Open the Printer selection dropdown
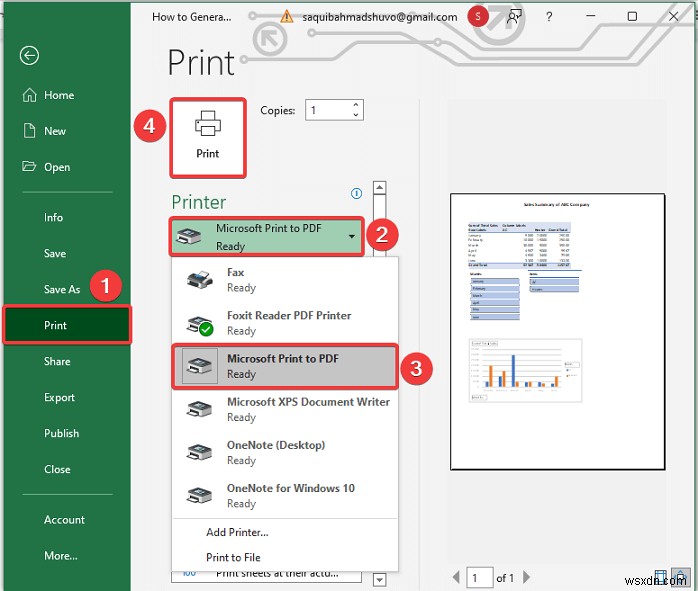 pyautogui.click(x=266, y=236)
